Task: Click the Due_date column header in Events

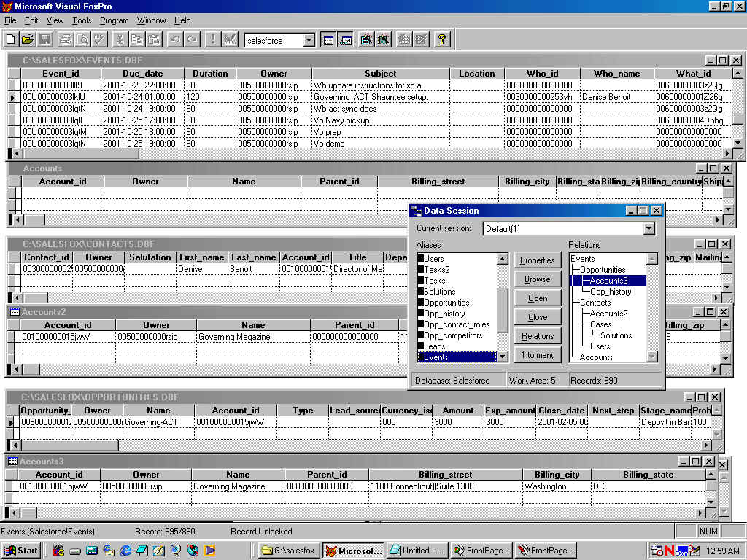Action: 142,74
